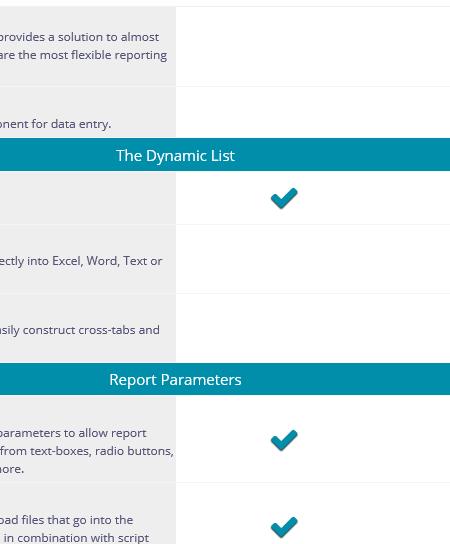Click the checkmark beside the report parameters description

(x=284, y=440)
